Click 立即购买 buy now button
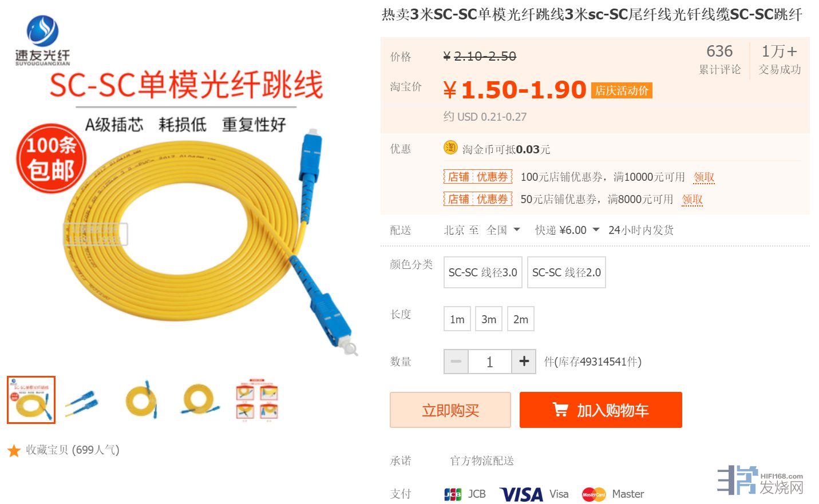819x504 pixels. 450,410
